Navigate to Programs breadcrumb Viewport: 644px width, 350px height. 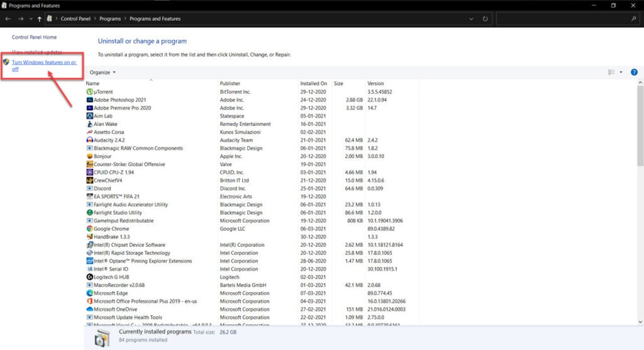coord(110,19)
